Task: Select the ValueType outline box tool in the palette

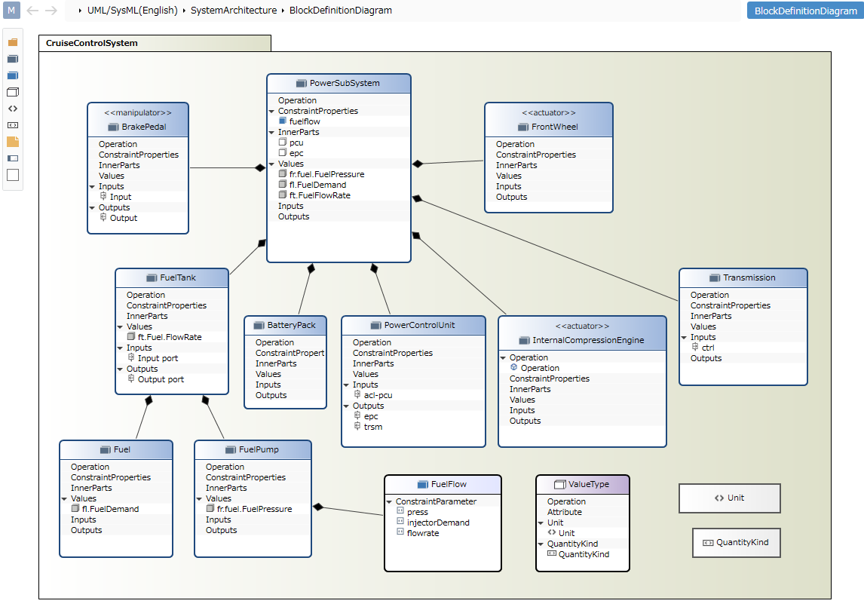Action: pos(13,92)
